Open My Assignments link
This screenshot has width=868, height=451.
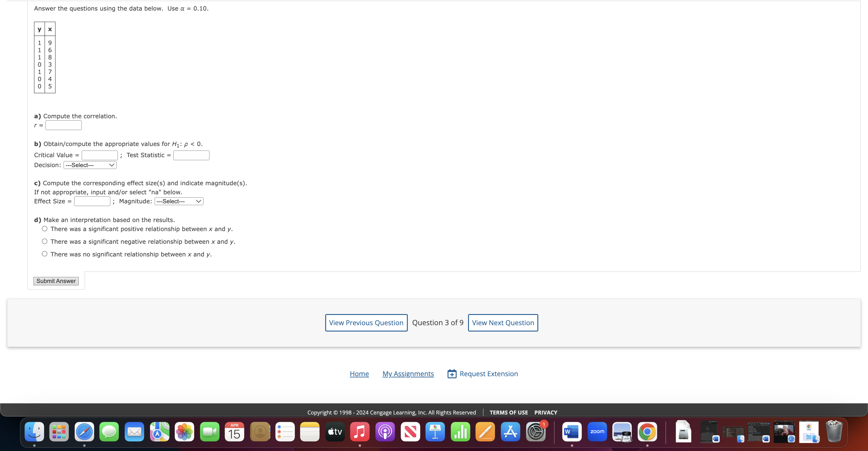click(x=408, y=374)
